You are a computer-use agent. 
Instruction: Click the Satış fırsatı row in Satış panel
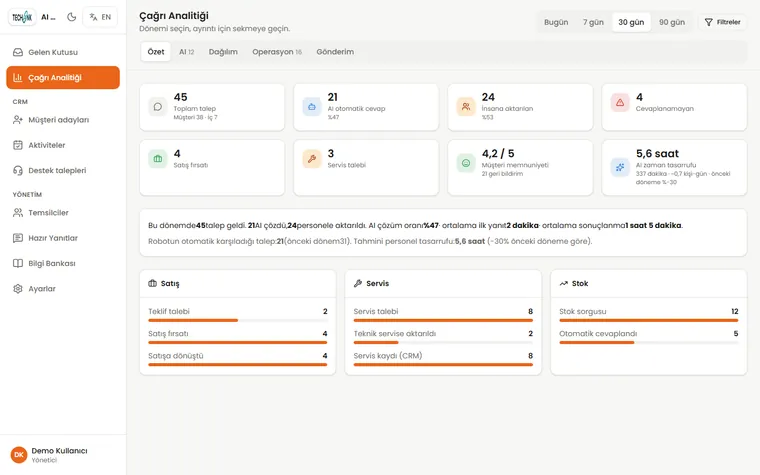click(x=238, y=336)
